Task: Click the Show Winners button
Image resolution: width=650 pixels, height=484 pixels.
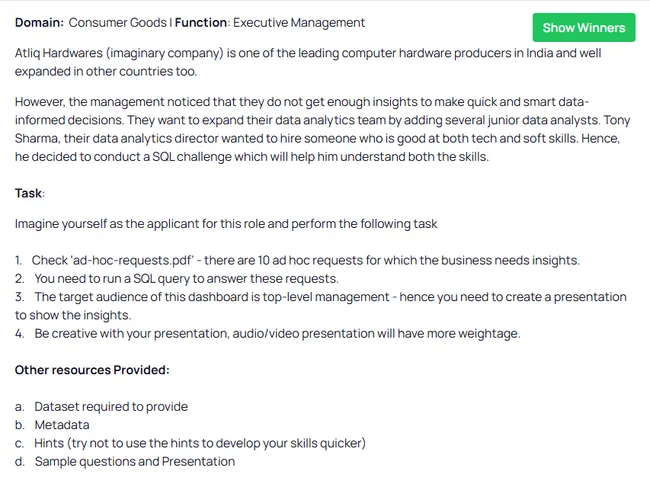Action: [x=584, y=27]
